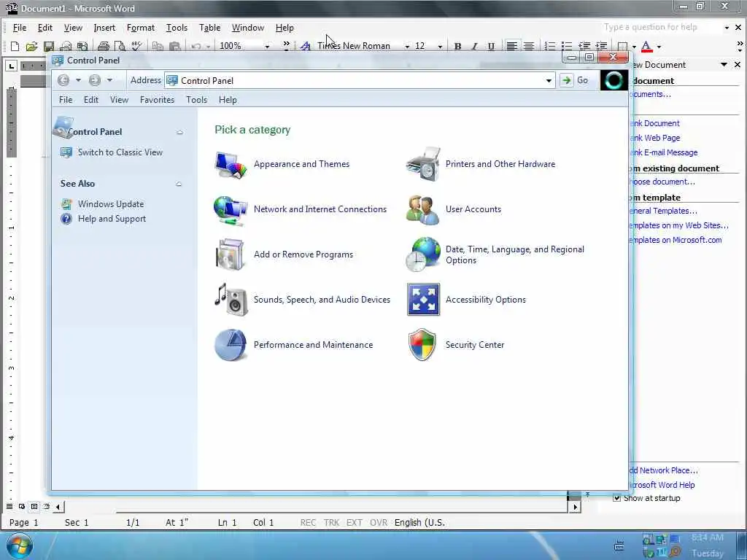The width and height of the screenshot is (747, 560).
Task: Open Appearance and Themes category icon
Action: click(231, 165)
